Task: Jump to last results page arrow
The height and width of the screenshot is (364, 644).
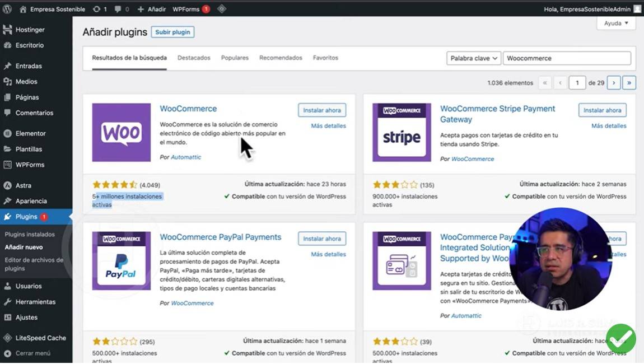Action: coord(629,82)
